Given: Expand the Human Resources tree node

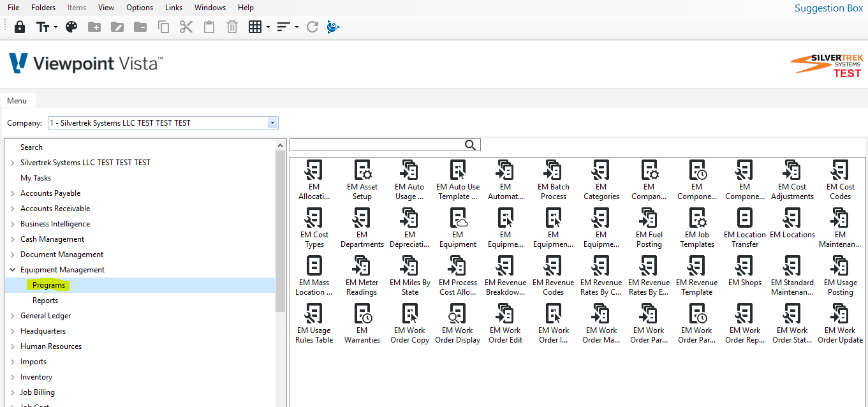Looking at the screenshot, I should [x=13, y=346].
